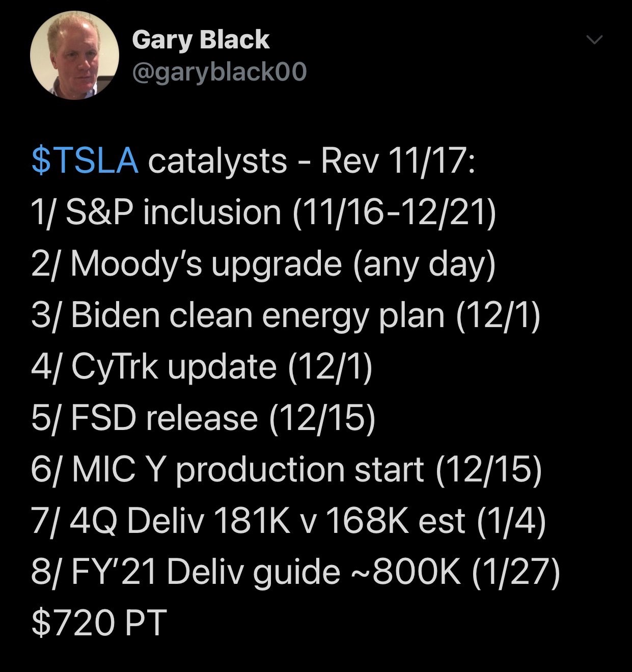Viewport: 632px width, 672px height.
Task: Click the '$720 PT' price target text
Action: coord(99,623)
